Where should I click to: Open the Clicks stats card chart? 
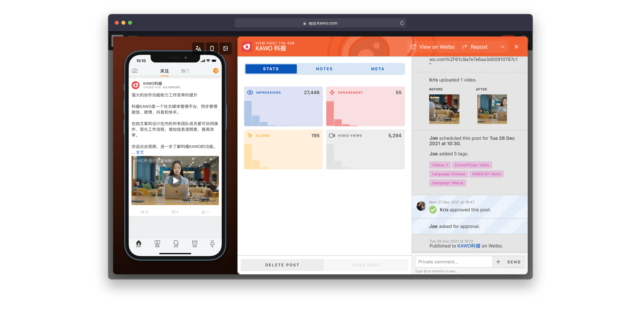(283, 149)
